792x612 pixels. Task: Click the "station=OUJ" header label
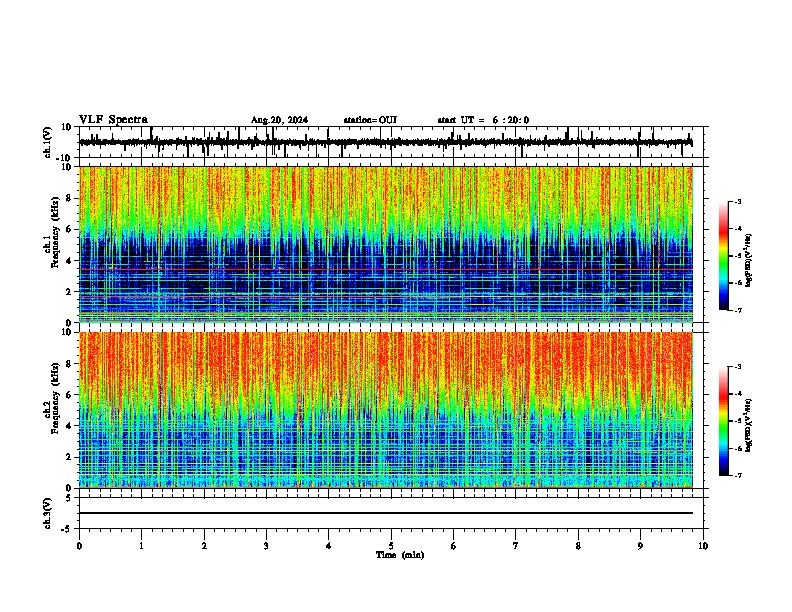pos(370,120)
